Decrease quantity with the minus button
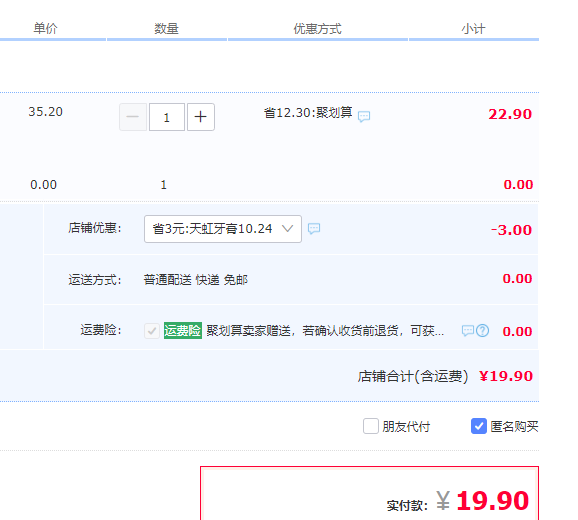This screenshot has height=520, width=578. [133, 117]
